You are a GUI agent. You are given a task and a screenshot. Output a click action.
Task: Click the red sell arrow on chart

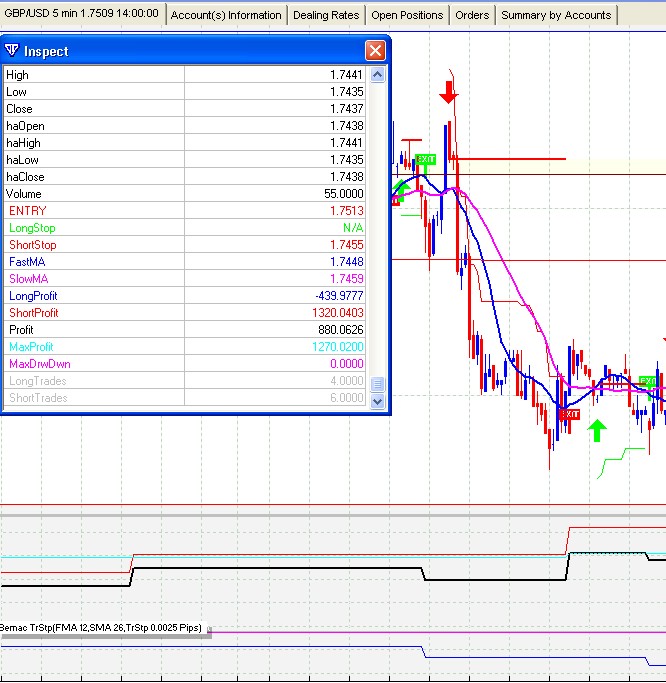(x=448, y=93)
